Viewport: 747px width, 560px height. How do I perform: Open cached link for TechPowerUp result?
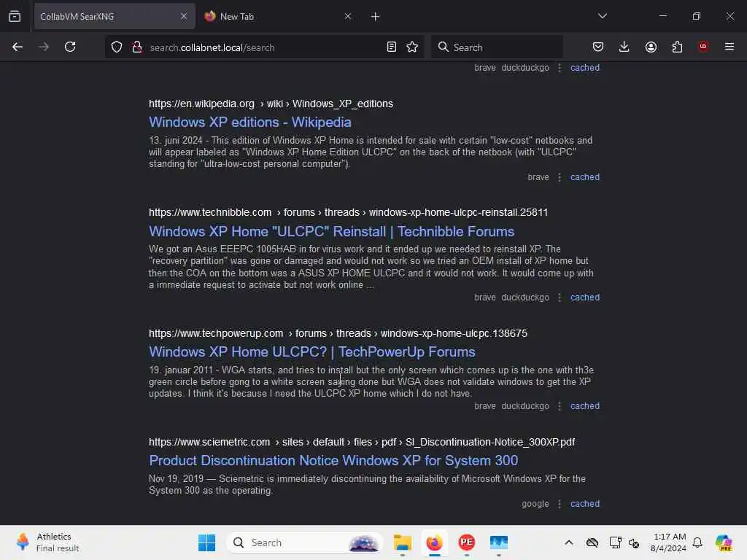(585, 406)
